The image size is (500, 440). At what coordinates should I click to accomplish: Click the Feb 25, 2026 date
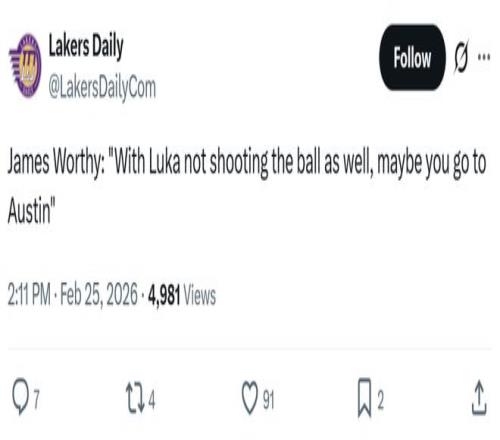[x=99, y=295]
